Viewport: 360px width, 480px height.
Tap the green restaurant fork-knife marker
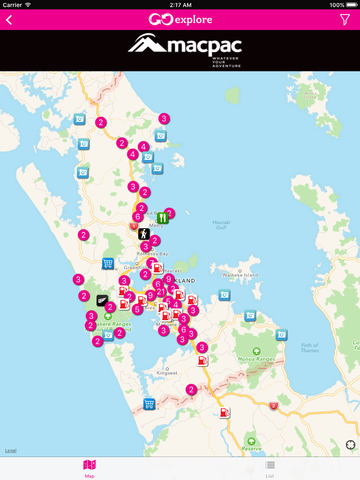click(163, 218)
